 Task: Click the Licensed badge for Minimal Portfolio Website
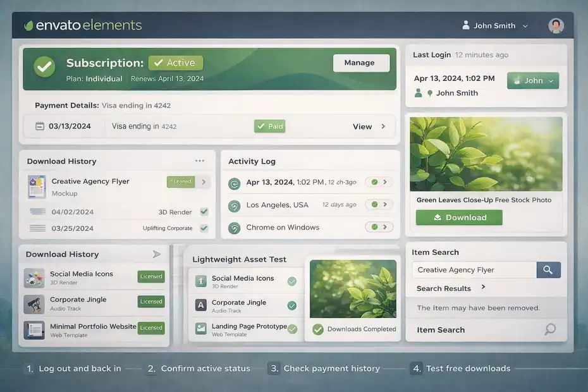151,328
